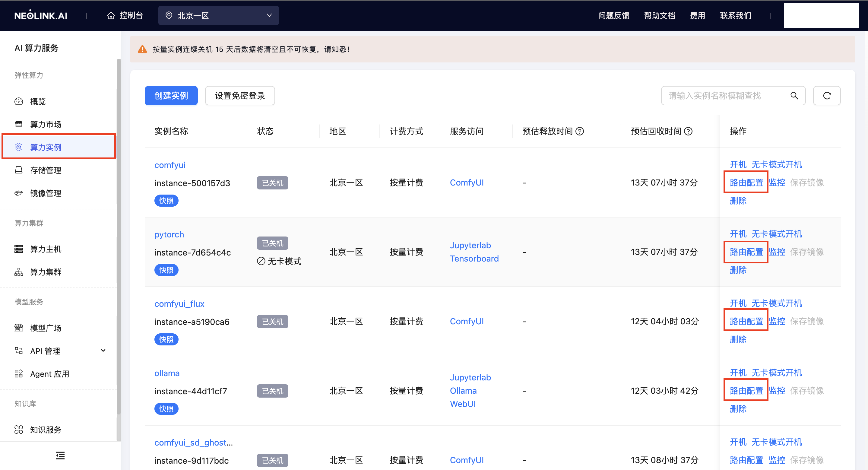Click the refresh list icon button

827,96
